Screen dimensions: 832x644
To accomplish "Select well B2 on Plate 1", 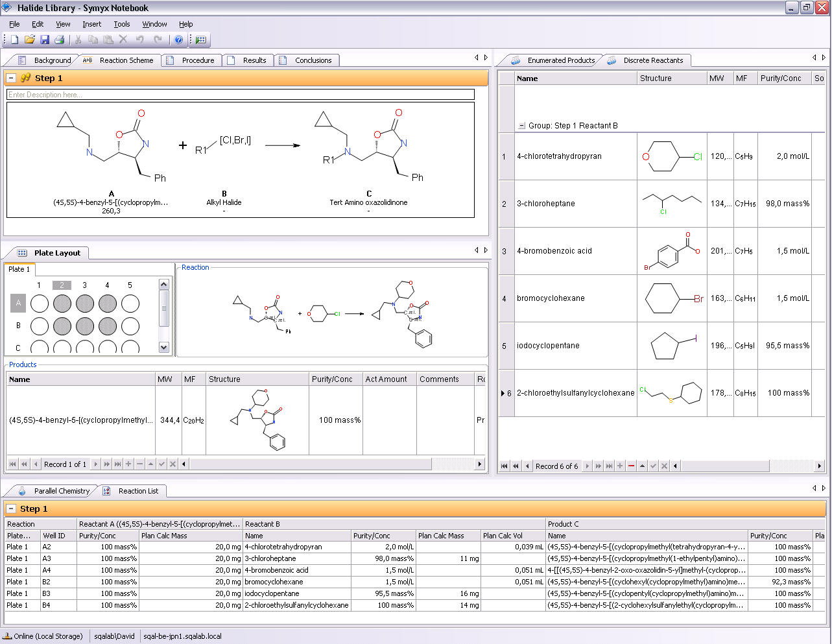I will (x=62, y=326).
